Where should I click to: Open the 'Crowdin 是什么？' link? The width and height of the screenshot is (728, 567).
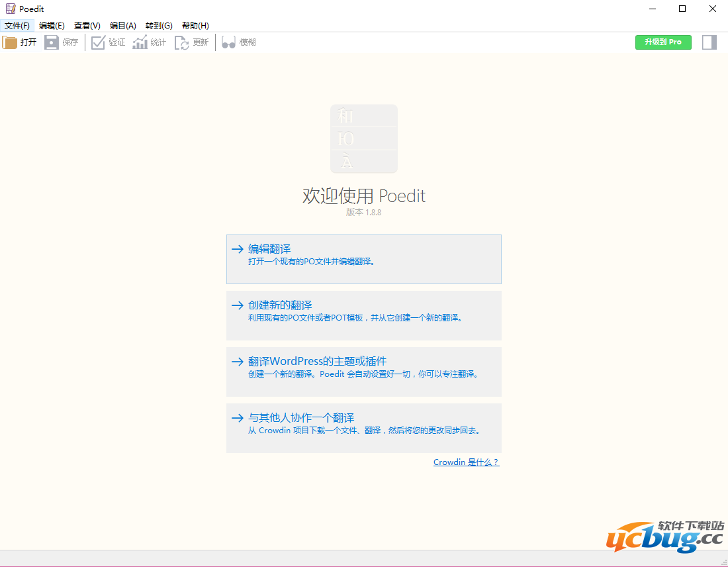click(x=466, y=462)
